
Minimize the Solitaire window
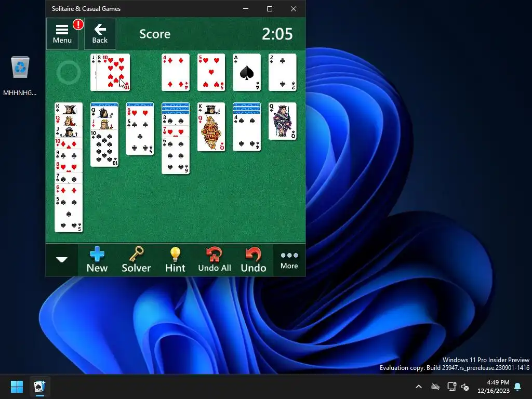(x=246, y=9)
